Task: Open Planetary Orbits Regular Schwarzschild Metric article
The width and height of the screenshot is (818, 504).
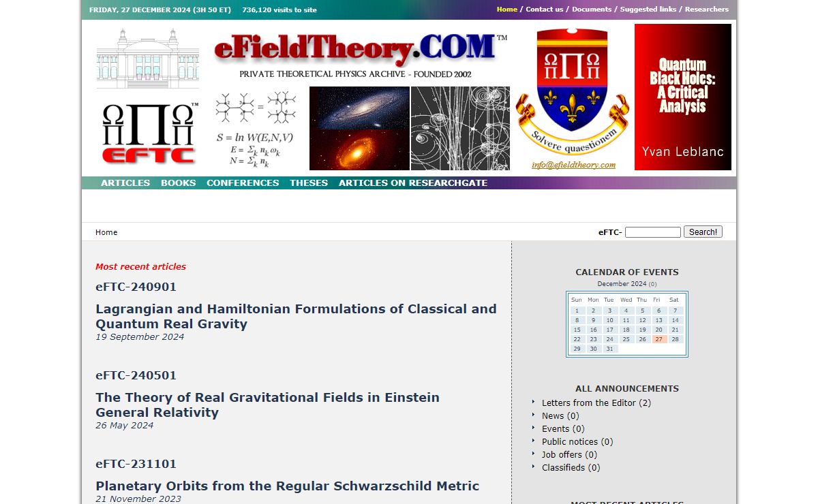Action: click(x=287, y=486)
